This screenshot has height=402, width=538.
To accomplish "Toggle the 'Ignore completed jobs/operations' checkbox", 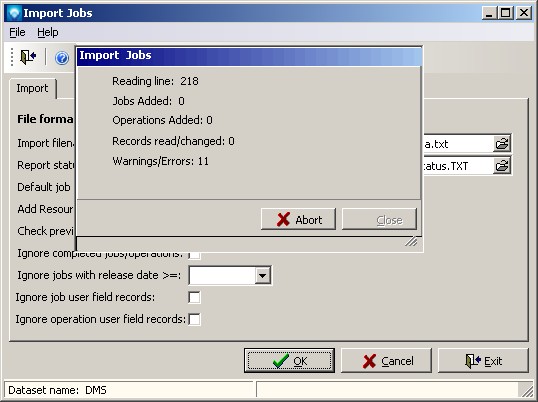I will (x=194, y=256).
